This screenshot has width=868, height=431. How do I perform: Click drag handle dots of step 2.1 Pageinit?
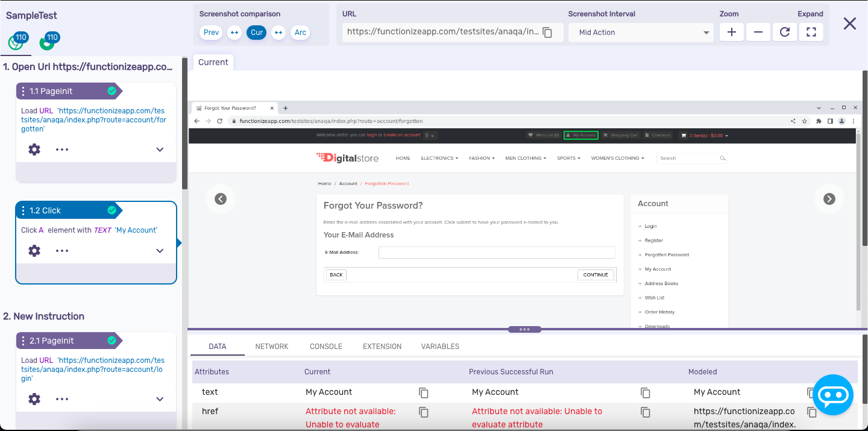tap(23, 341)
